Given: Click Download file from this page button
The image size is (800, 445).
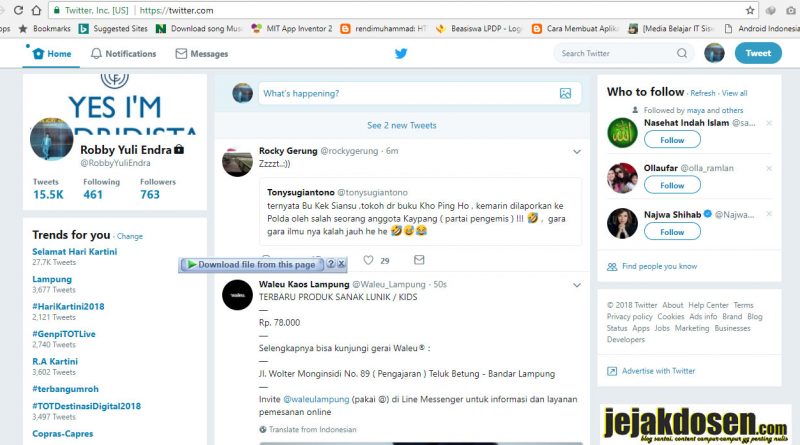Looking at the screenshot, I should coord(252,264).
